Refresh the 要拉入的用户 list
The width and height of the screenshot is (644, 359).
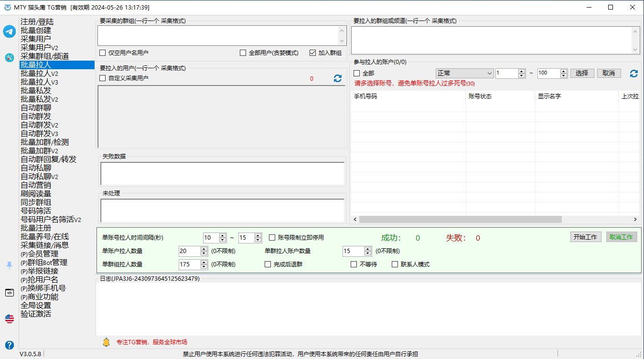[x=338, y=78]
